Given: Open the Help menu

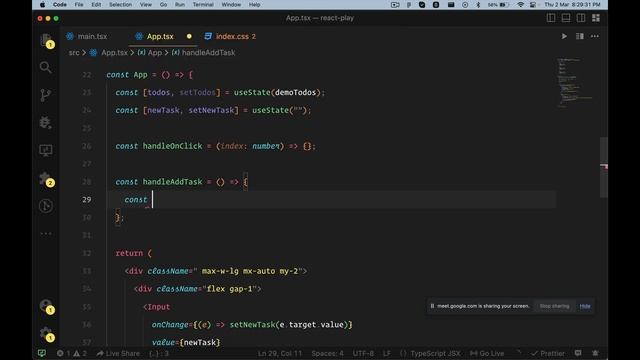Looking at the screenshot, I should 254,5.
